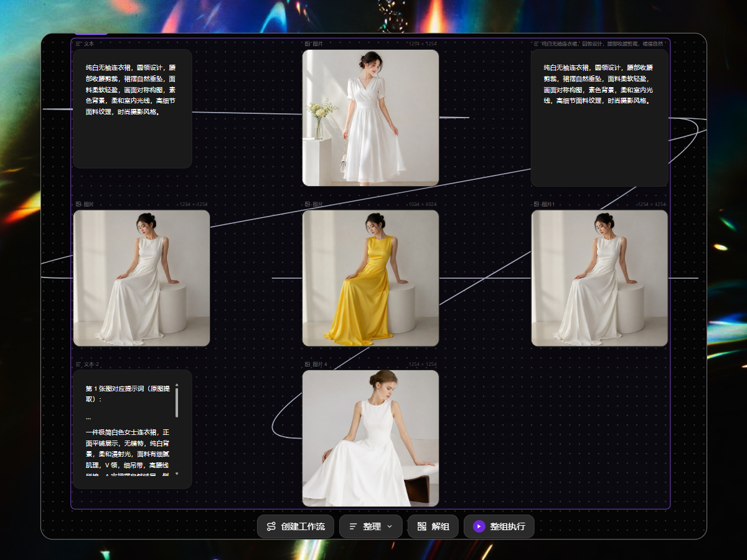Click the image-type icon beside 图片1 label
The height and width of the screenshot is (560, 747).
[x=537, y=204]
